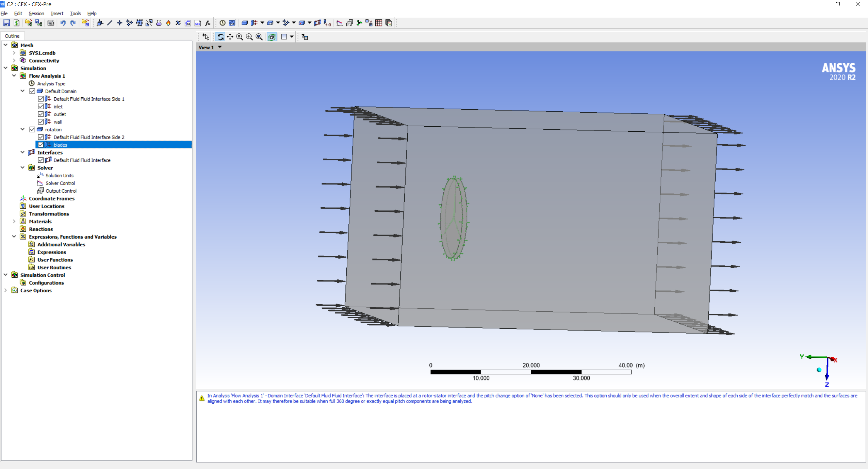Expand the Connectivity node
Viewport: 868px width, 469px height.
14,60
